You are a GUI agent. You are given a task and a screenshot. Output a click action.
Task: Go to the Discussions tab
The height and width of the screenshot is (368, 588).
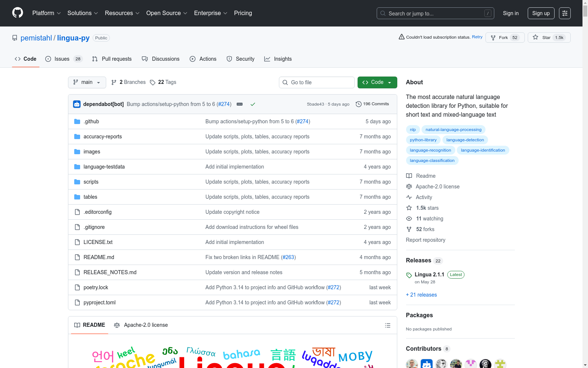coord(161,59)
